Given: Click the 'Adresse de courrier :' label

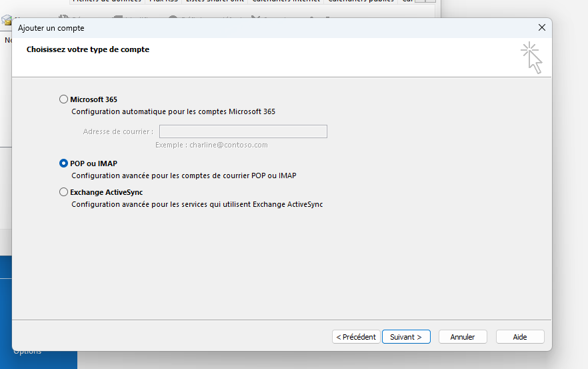Looking at the screenshot, I should (118, 131).
